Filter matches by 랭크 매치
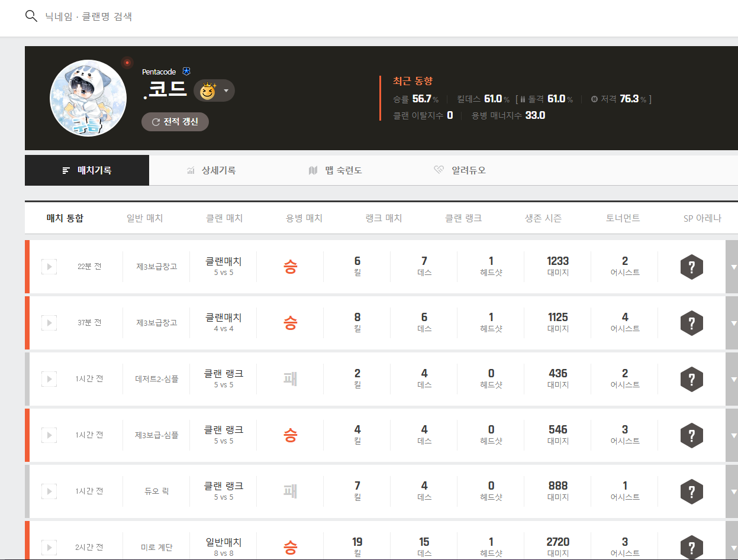This screenshot has width=738, height=560. (383, 218)
